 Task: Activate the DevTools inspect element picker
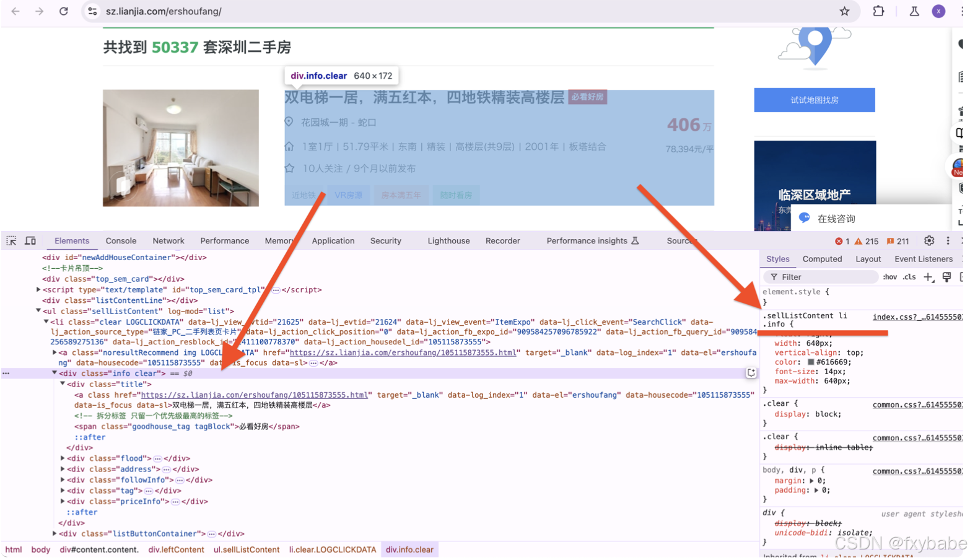11,241
